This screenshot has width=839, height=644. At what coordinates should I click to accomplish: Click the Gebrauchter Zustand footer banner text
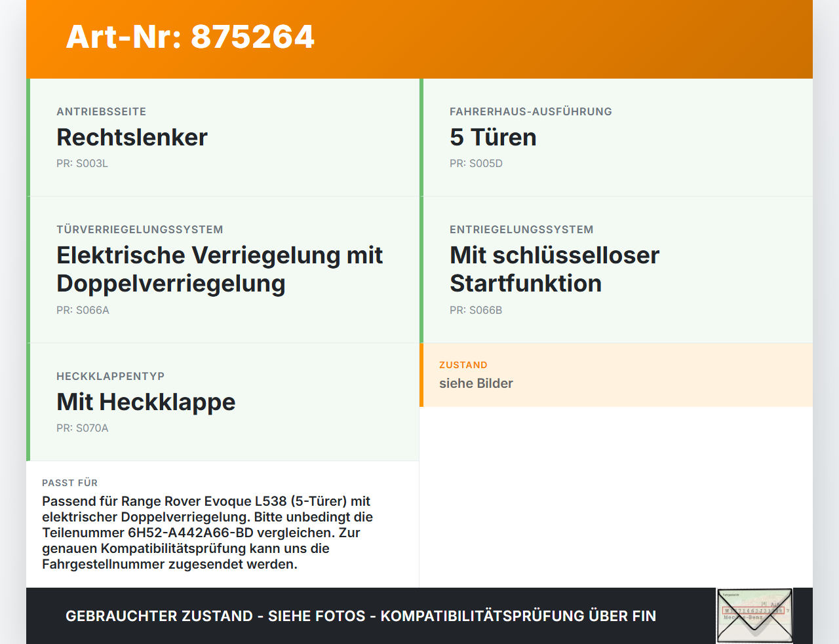[361, 616]
